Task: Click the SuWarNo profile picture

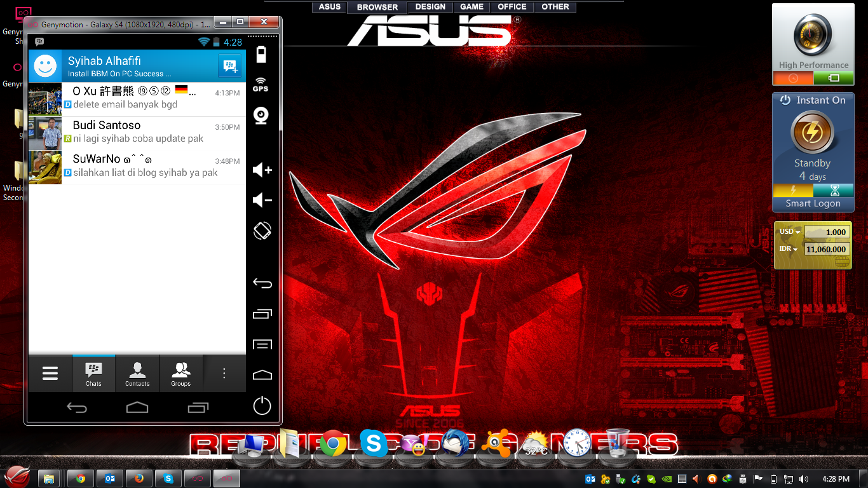Action: (45, 168)
